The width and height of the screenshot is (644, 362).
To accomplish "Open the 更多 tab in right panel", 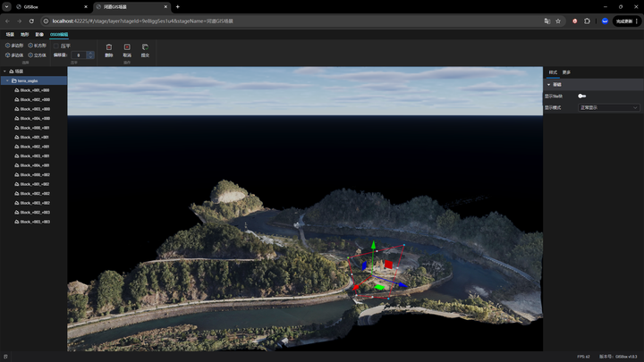I will click(566, 72).
